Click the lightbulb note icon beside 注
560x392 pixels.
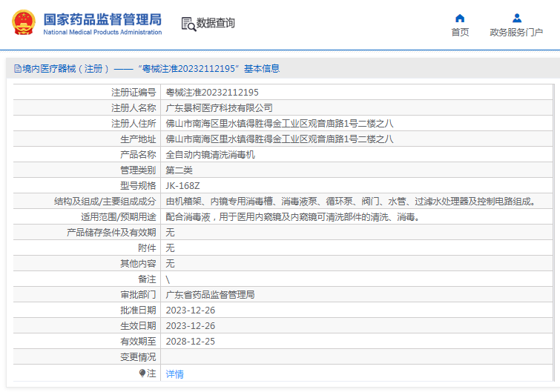click(x=142, y=373)
